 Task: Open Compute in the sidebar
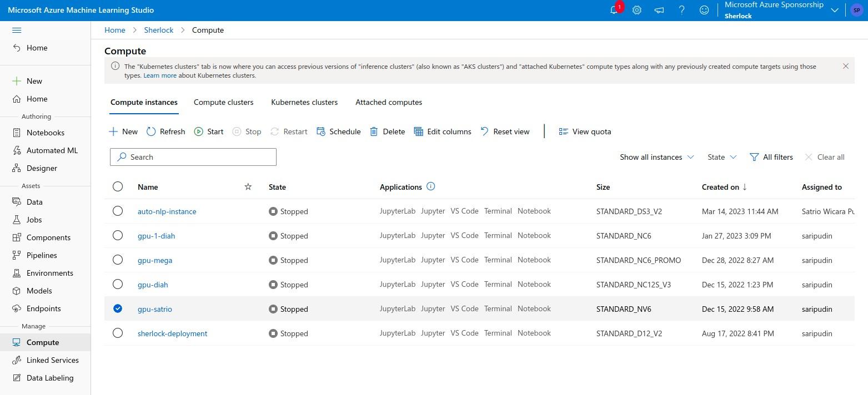pos(46,342)
